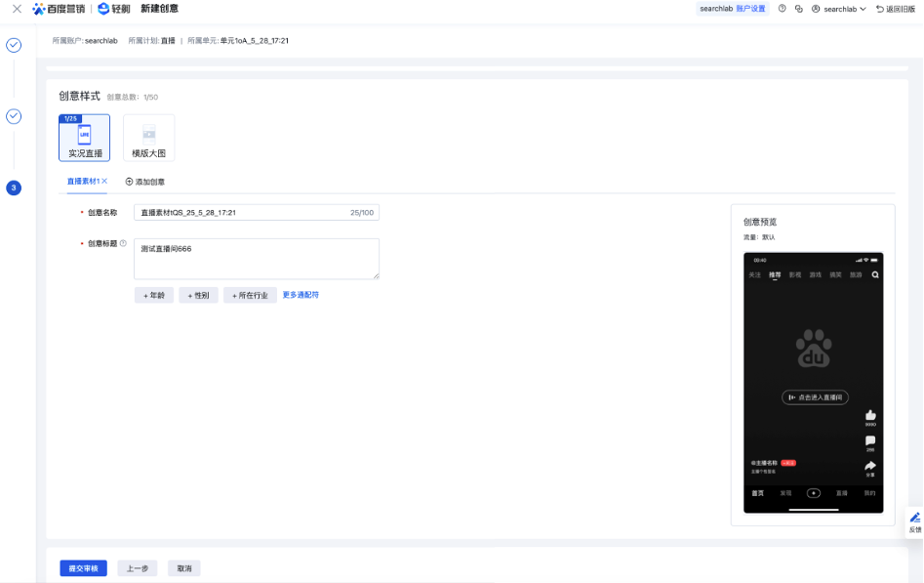Click the 轻舸 logo icon
Viewport: 924px width, 583px height.
click(x=103, y=9)
